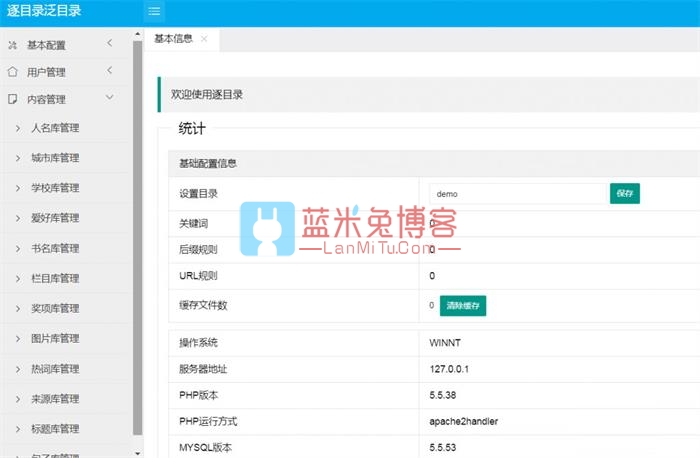Screen dimensions: 700x458
Task: Click the 用户管理 home icon
Action: coord(12,72)
